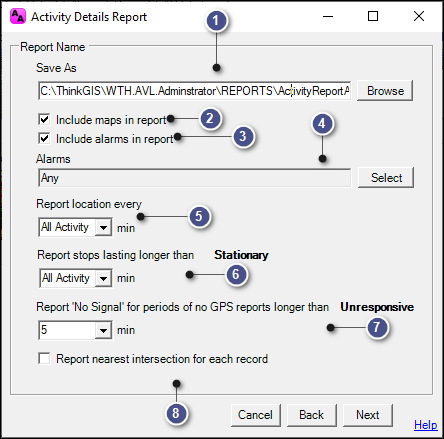Click callout badge 8 at dialog bottom
Screen dimensions: 444x439
[176, 413]
